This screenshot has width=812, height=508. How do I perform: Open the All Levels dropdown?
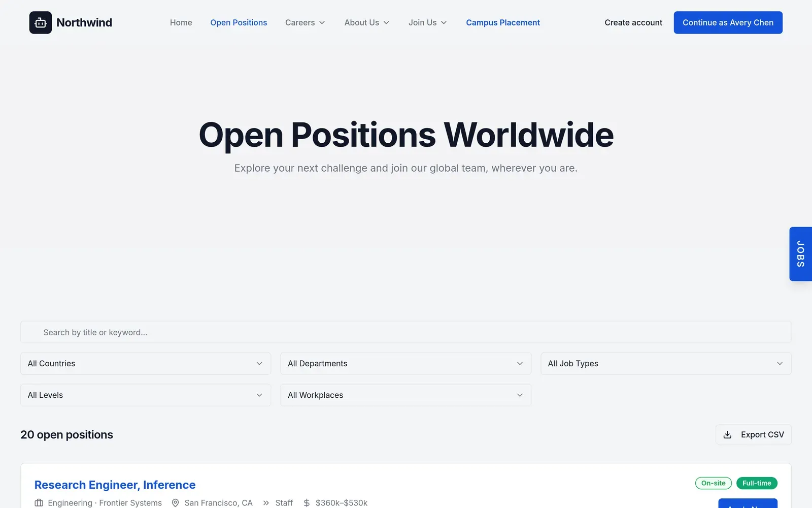coord(146,395)
